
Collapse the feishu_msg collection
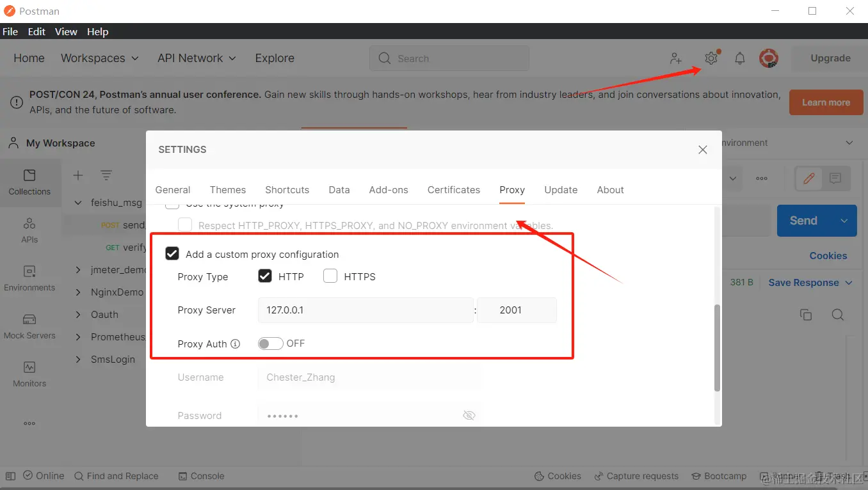[x=78, y=203]
